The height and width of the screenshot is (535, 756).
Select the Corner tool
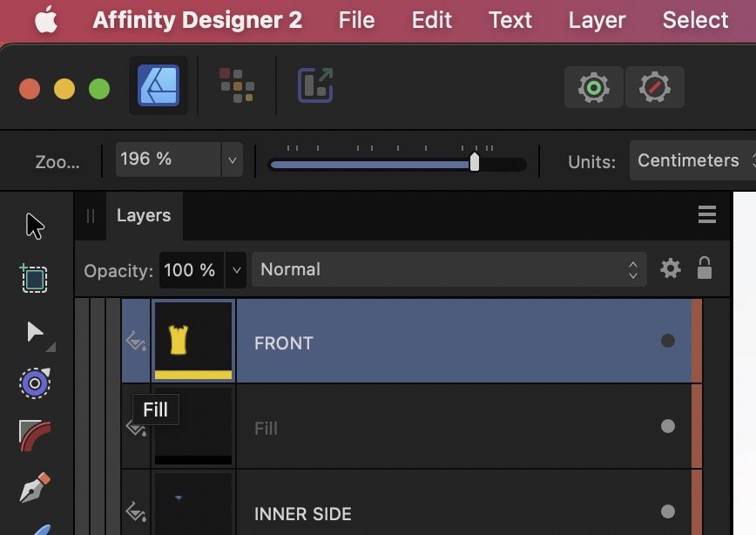click(x=35, y=435)
